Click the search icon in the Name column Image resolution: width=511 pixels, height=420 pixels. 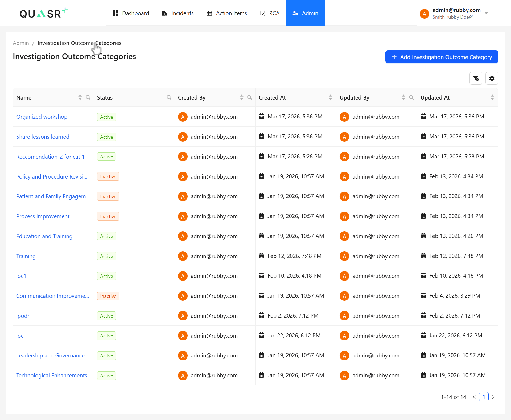88,97
